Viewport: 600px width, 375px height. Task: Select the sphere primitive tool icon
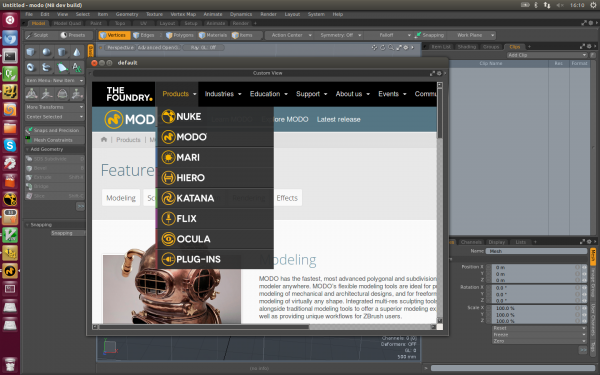point(46,52)
